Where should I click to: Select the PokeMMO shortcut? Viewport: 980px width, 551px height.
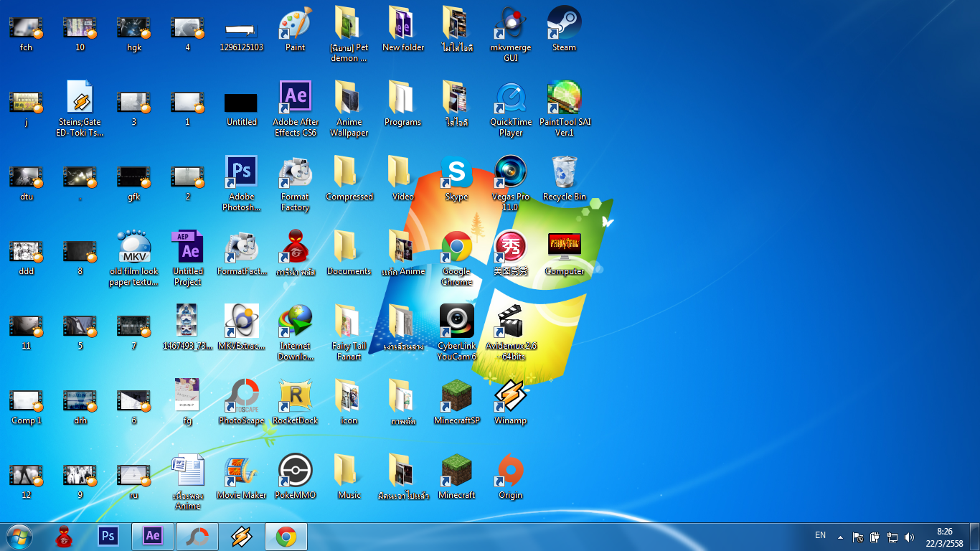click(x=295, y=477)
